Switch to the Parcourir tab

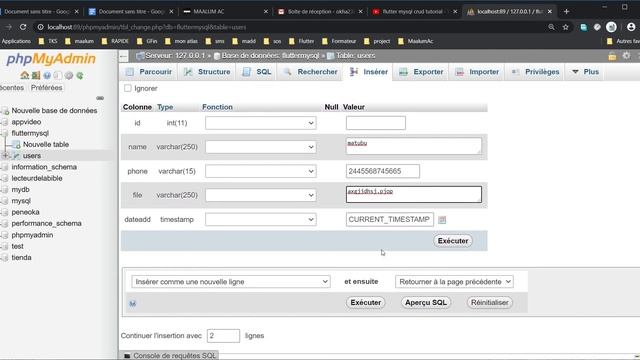pyautogui.click(x=149, y=72)
